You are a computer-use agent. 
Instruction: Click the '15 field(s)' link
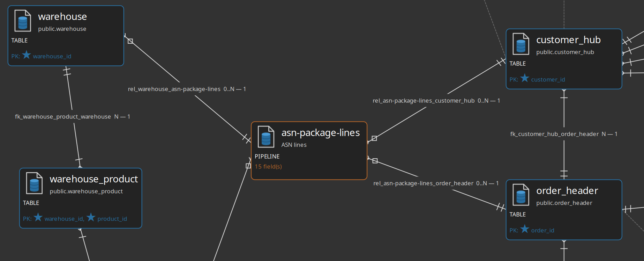coord(268,167)
